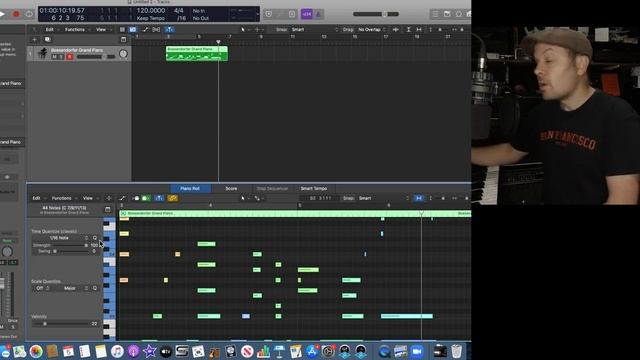
Task: Toggle the metronome click button
Action: pyautogui.click(x=318, y=14)
